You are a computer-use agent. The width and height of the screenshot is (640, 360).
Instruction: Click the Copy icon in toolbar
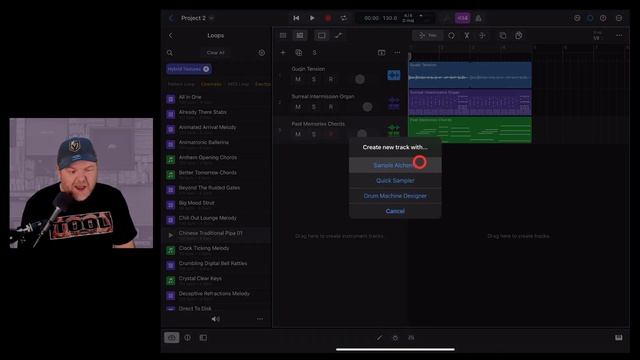point(503,36)
